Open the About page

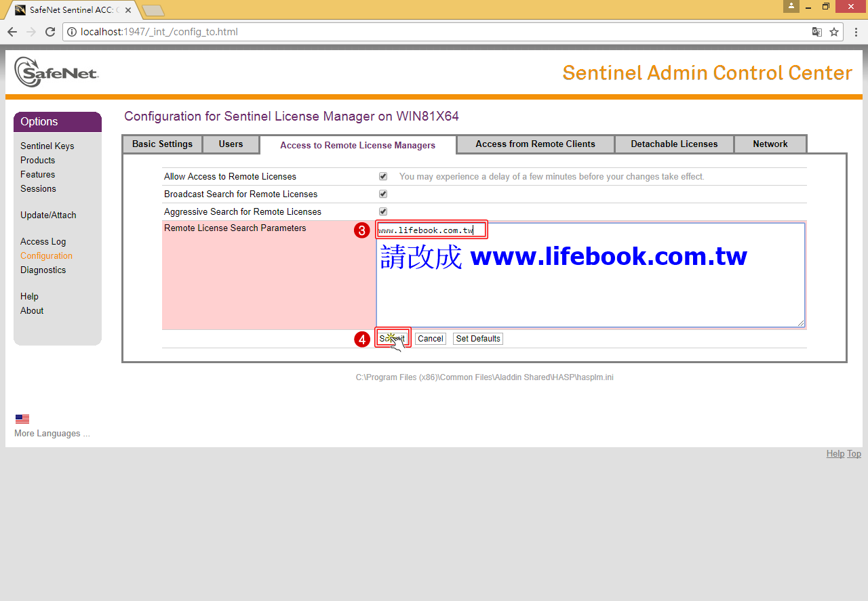tap(32, 310)
